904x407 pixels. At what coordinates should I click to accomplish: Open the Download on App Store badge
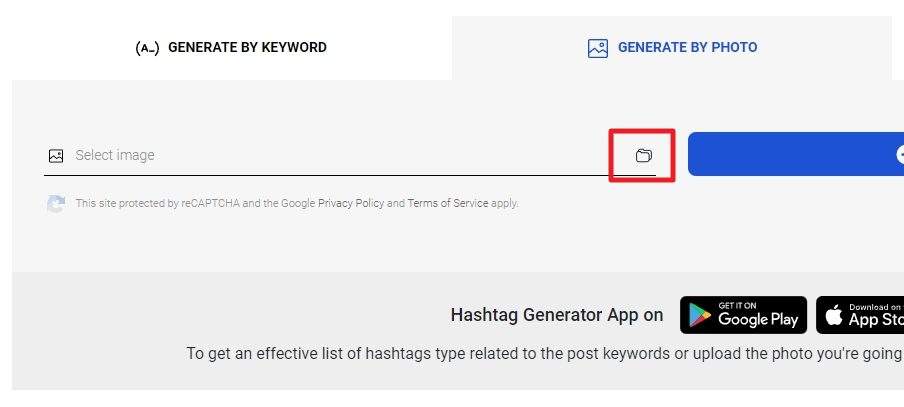(860, 315)
